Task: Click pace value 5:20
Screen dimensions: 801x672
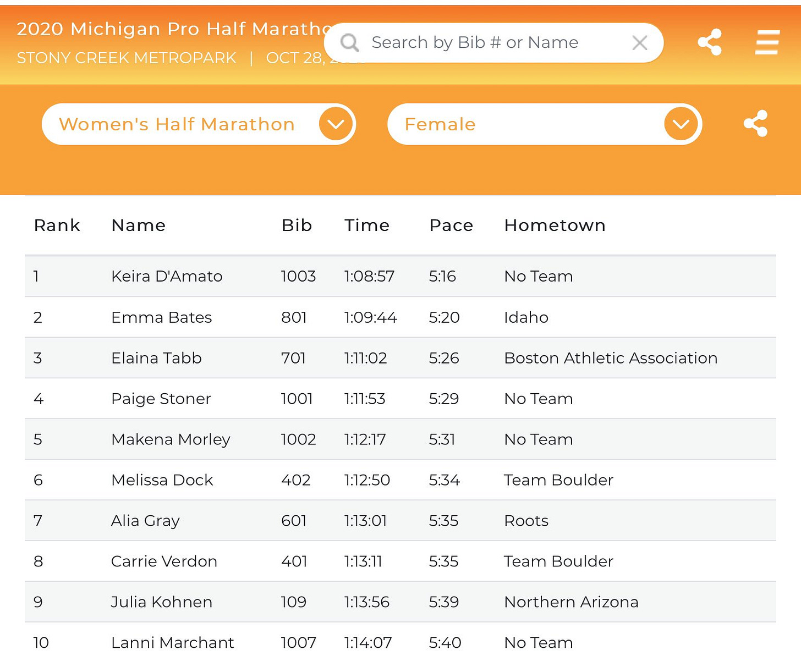Action: click(445, 317)
